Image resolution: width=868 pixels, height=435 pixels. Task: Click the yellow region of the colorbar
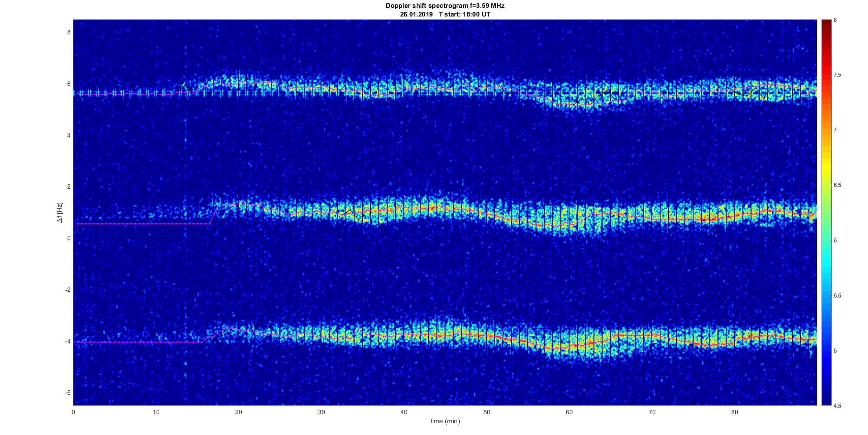pyautogui.click(x=826, y=167)
